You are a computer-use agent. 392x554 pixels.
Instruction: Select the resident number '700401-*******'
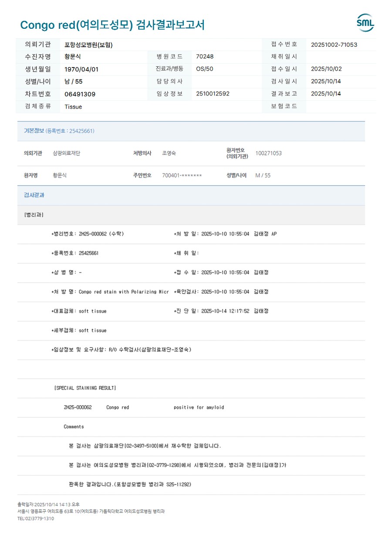182,175
